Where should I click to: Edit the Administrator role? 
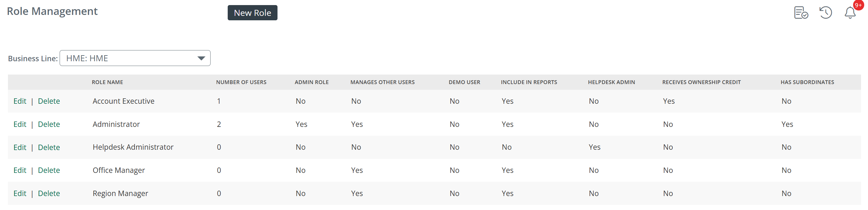pyautogui.click(x=20, y=124)
